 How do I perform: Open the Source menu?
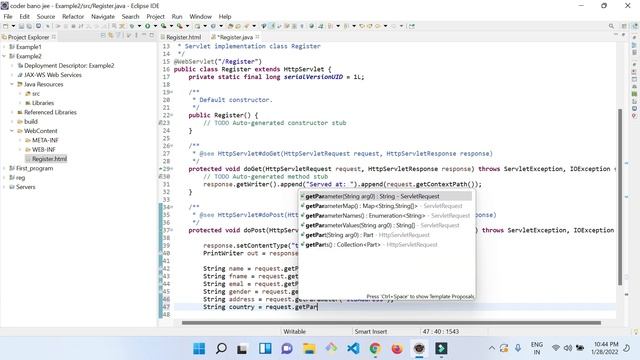tap(46, 16)
